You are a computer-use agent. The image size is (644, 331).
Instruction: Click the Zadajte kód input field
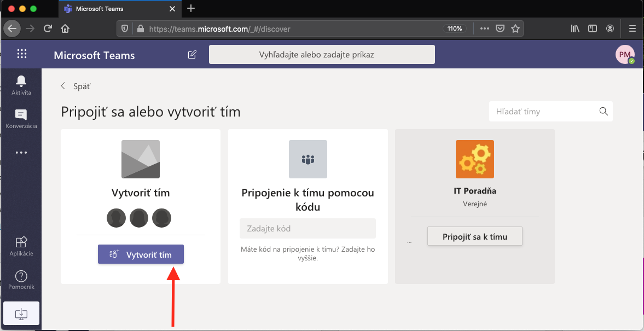point(308,228)
